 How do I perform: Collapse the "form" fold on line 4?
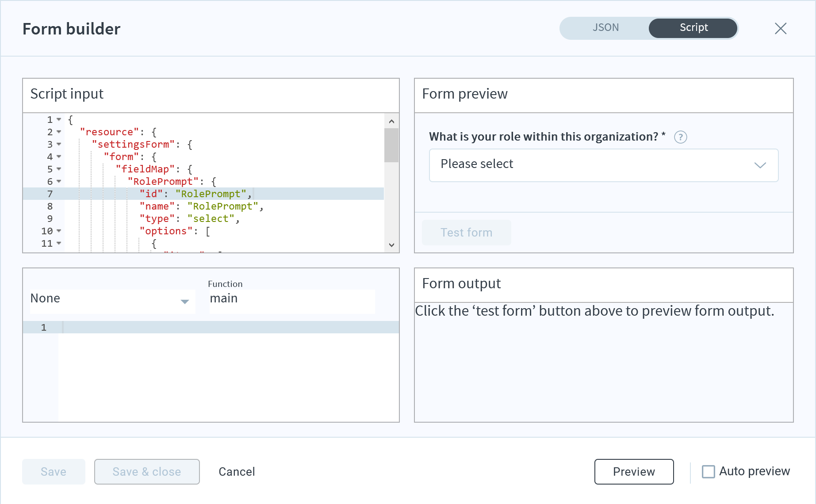click(59, 157)
